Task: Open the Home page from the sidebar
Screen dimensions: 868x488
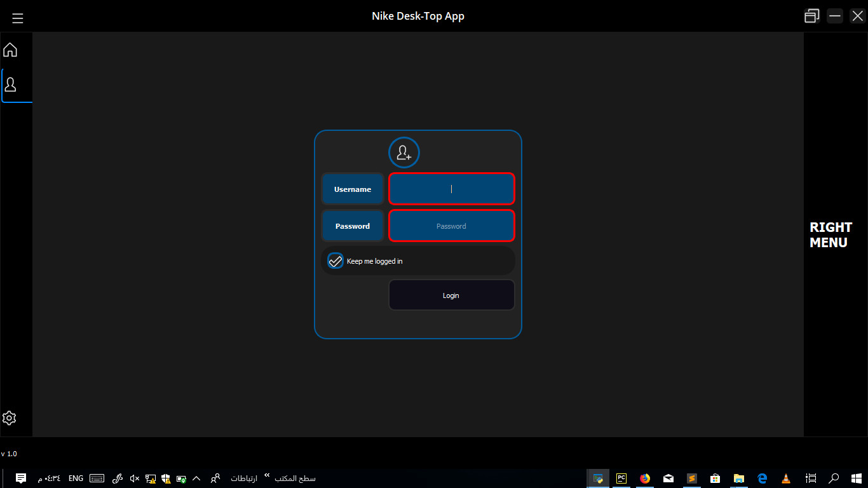Action: [10, 50]
